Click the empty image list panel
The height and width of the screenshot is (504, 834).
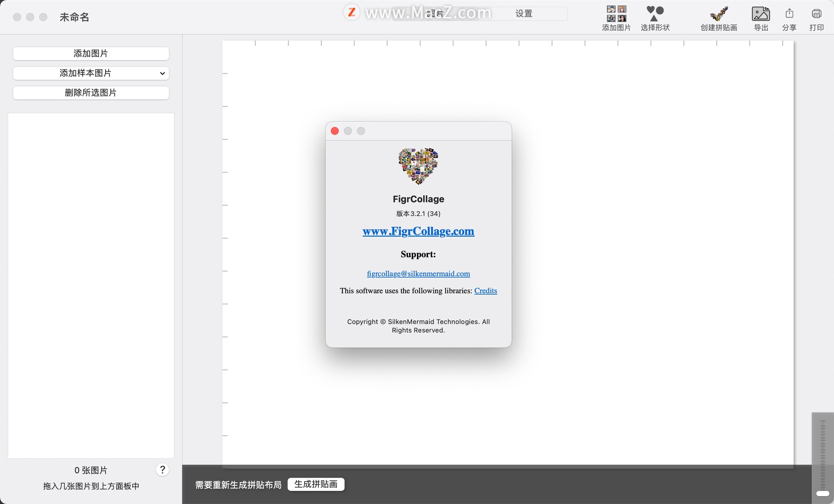91,285
